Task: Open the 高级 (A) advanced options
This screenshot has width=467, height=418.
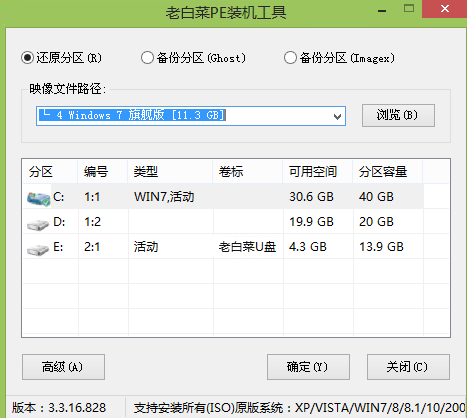Action: (63, 367)
